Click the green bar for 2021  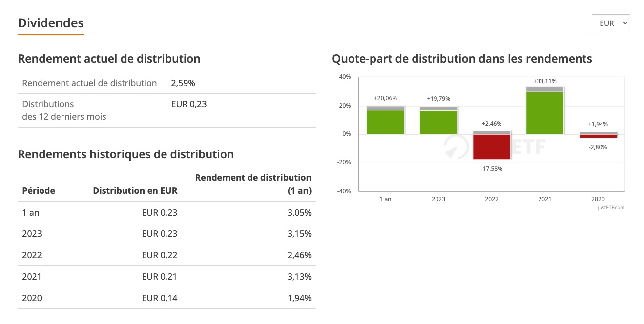click(x=545, y=113)
